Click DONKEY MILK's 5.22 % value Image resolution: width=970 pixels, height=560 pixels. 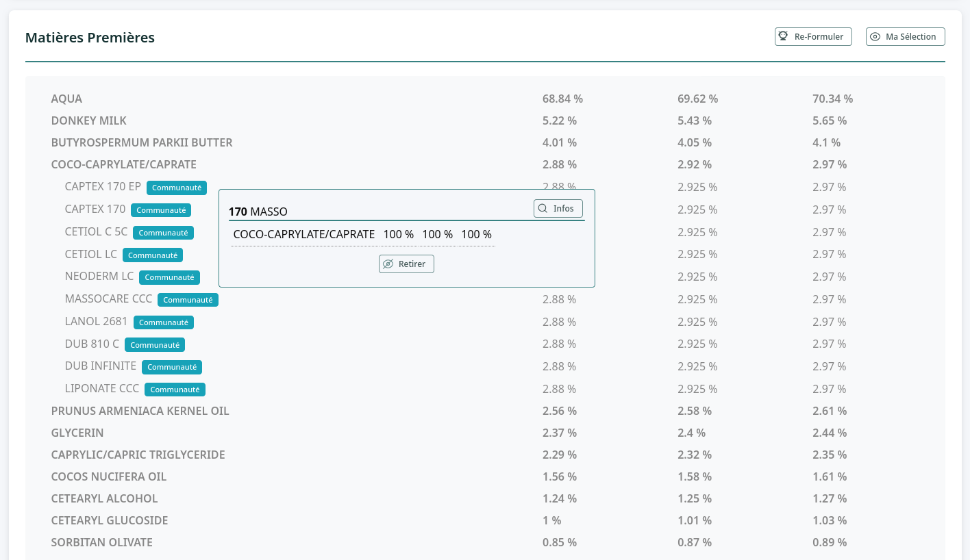pyautogui.click(x=560, y=120)
